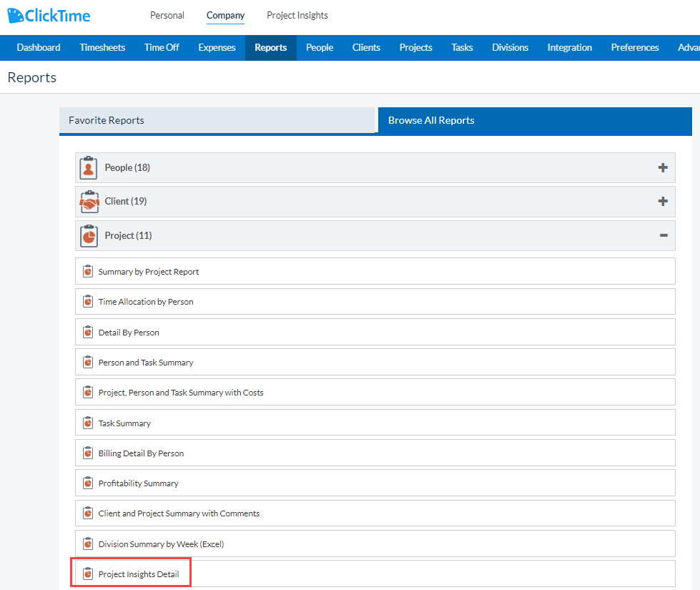Expand the Client (19) report category
The width and height of the screenshot is (700, 590).
pyautogui.click(x=663, y=201)
